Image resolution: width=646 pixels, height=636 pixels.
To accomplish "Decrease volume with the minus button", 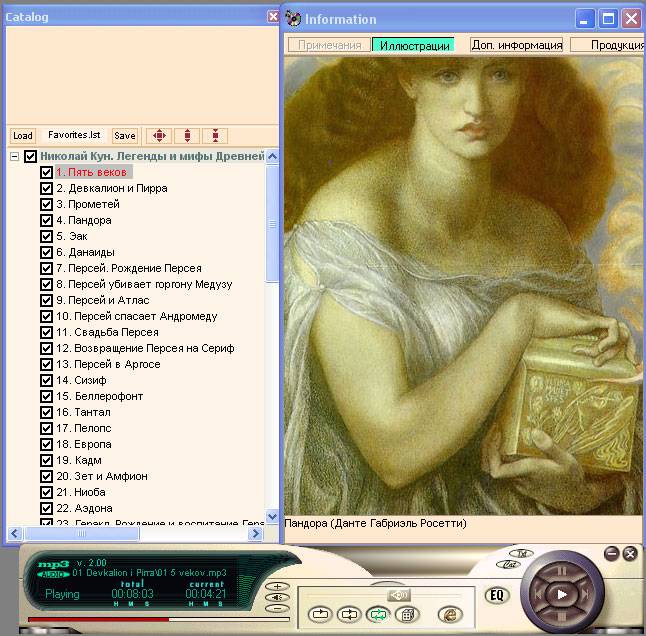I will pos(278,608).
